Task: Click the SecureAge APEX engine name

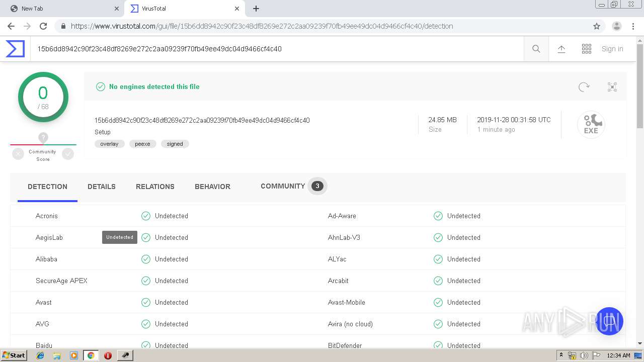Action: point(61,281)
